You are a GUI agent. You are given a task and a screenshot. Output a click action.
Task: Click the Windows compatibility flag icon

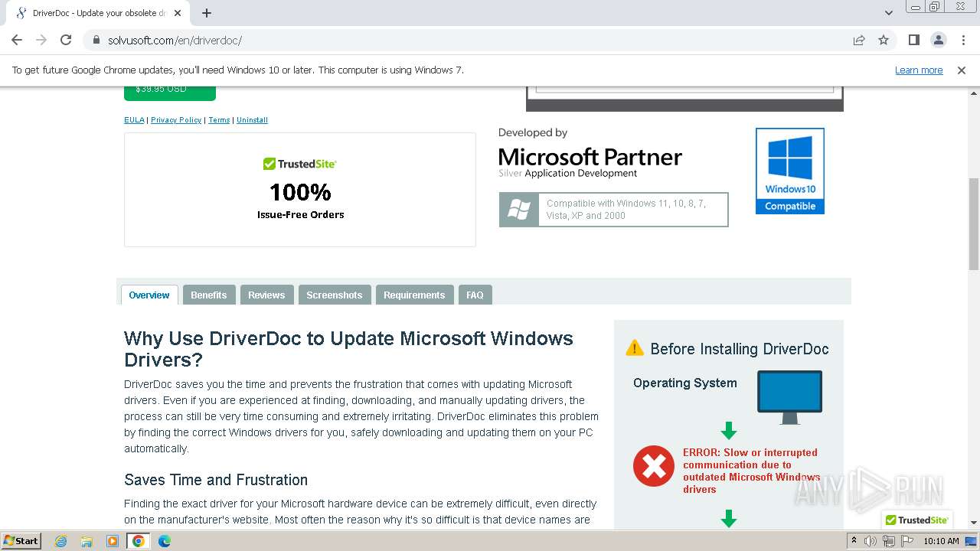click(x=519, y=210)
